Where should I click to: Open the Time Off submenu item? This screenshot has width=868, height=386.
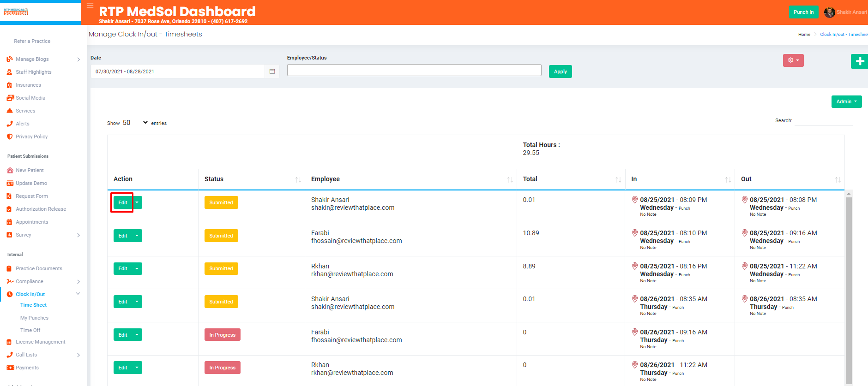coord(30,330)
